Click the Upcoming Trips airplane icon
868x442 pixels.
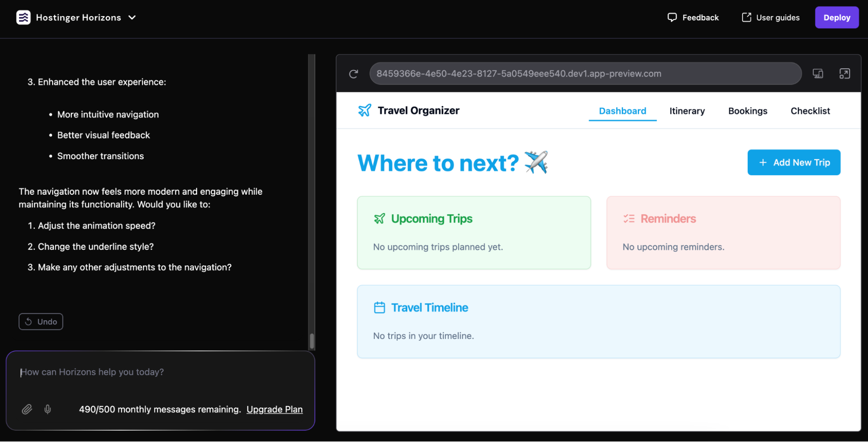pyautogui.click(x=380, y=219)
